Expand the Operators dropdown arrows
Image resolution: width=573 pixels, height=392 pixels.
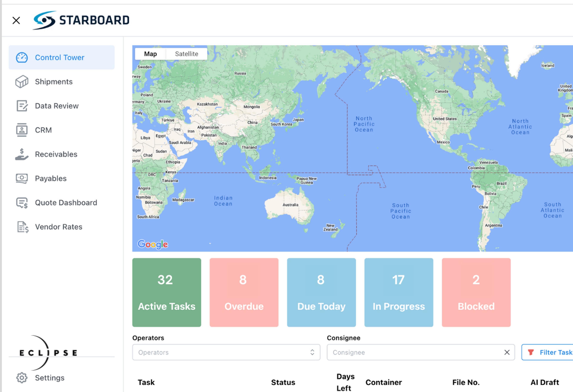[x=312, y=352]
